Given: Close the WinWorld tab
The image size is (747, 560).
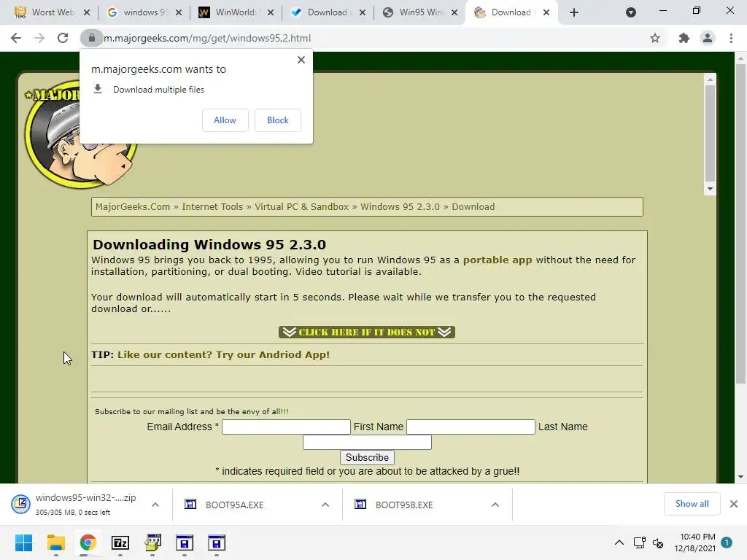Looking at the screenshot, I should point(271,12).
